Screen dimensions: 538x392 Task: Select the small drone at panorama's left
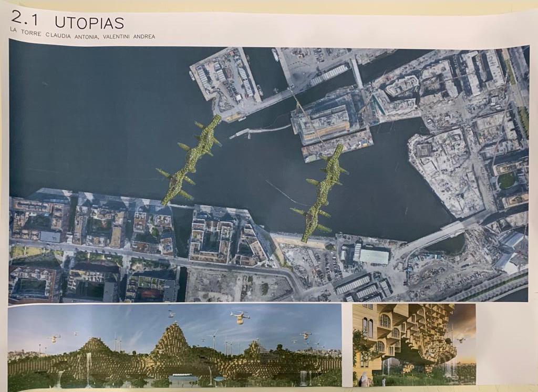[x=54, y=338]
